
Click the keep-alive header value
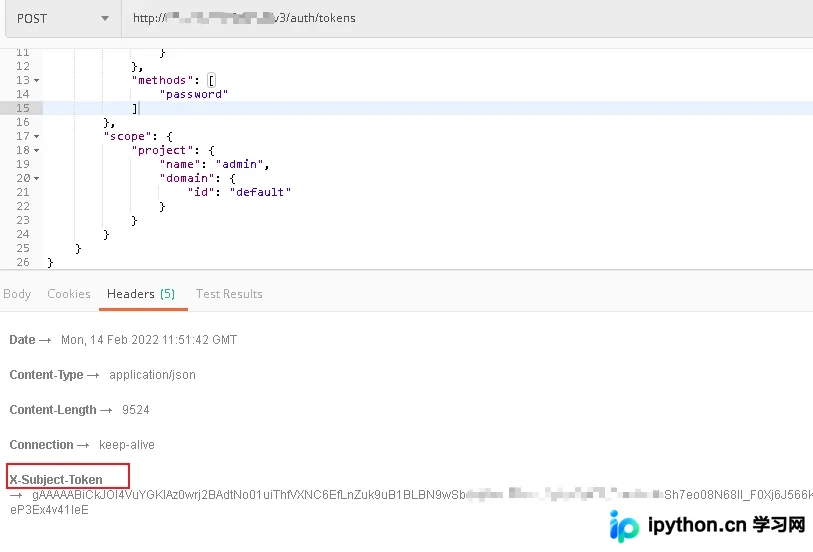127,445
